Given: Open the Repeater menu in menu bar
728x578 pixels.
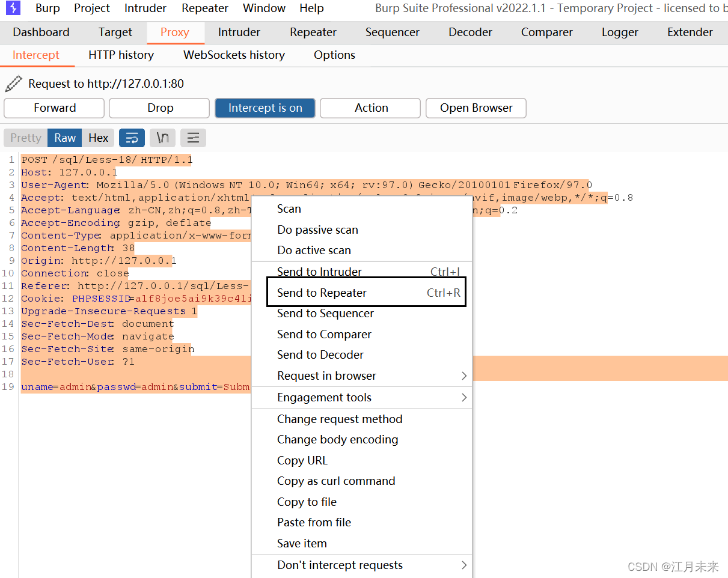Looking at the screenshot, I should pyautogui.click(x=205, y=8).
